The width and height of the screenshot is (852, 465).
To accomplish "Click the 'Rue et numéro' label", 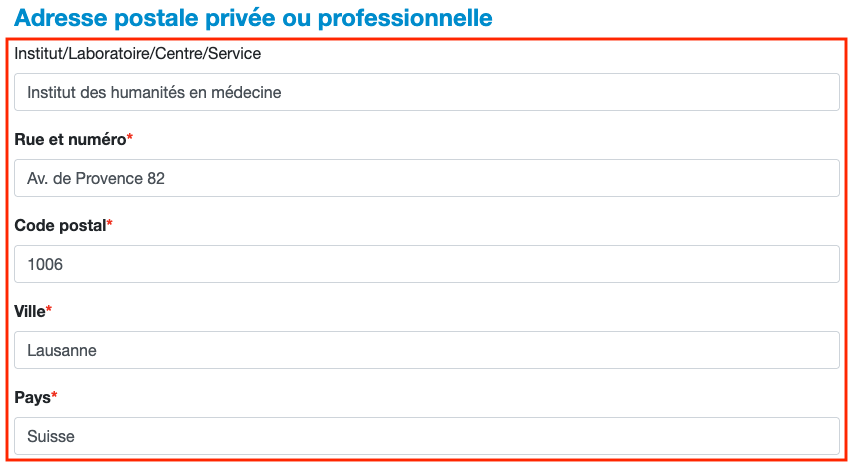I will [70, 139].
